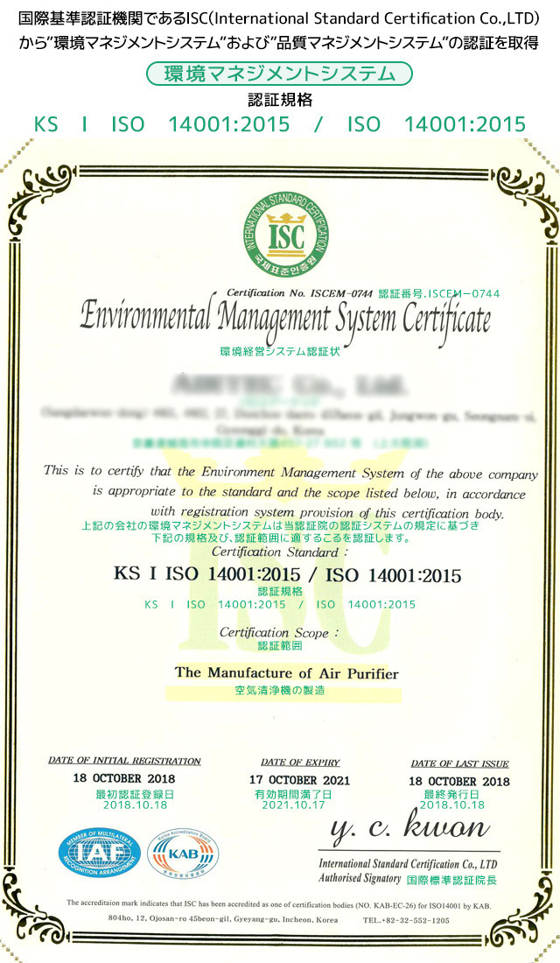Click the y. c. kwon signature
This screenshot has height=963, width=560.
pos(409,827)
